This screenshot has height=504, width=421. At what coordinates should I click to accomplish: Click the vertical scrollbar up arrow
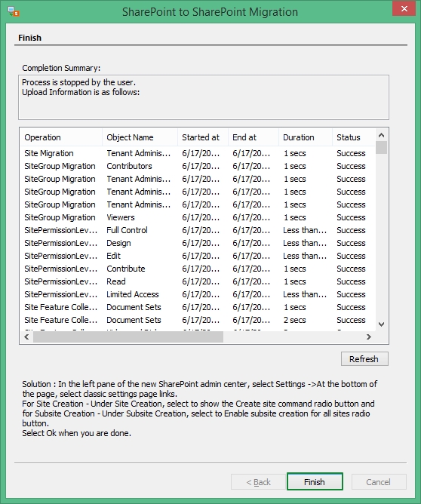pyautogui.click(x=382, y=135)
